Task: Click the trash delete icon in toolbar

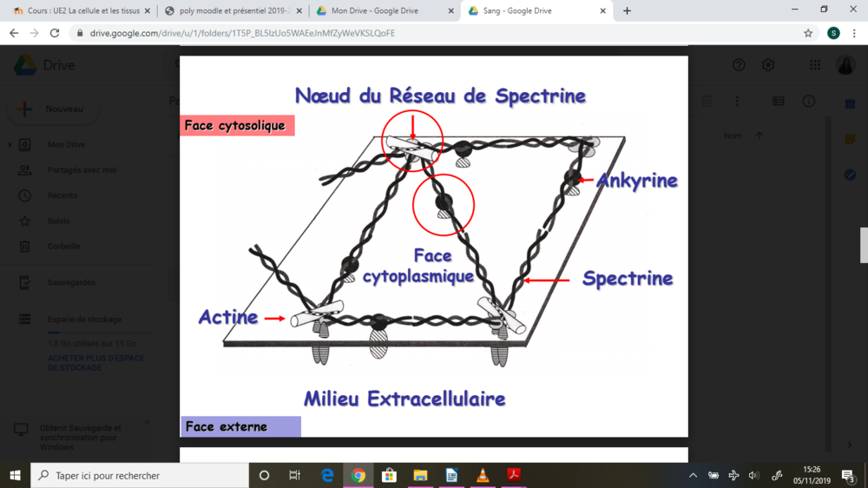Action: coord(707,102)
